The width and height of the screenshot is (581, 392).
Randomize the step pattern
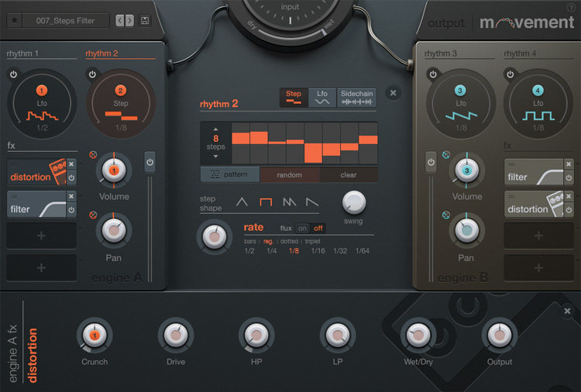pos(290,174)
